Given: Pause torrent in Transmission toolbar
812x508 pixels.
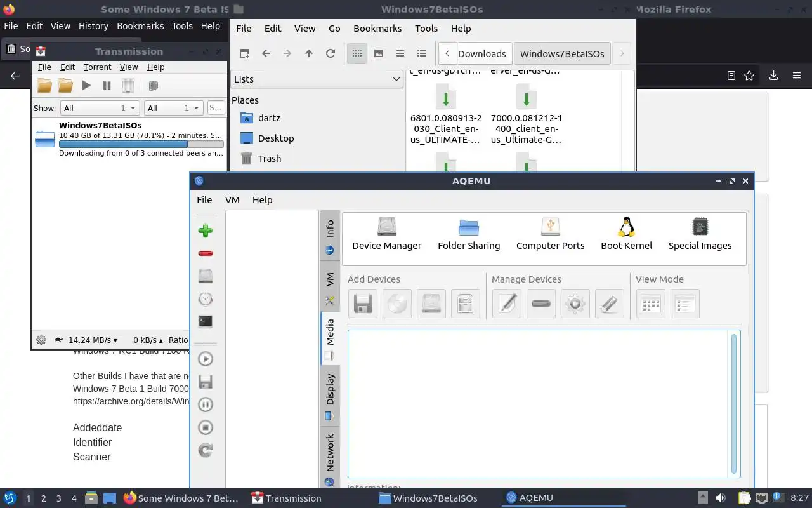Looking at the screenshot, I should [107, 85].
